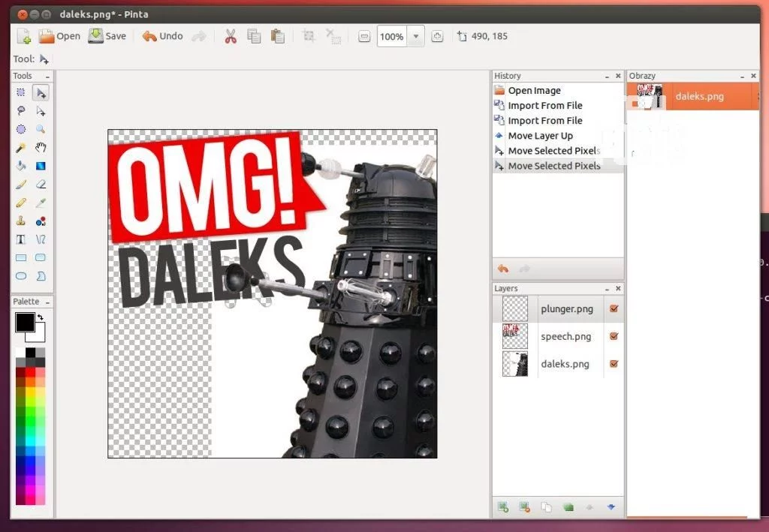Select the Move Selection tool
Image resolution: width=769 pixels, height=532 pixels.
[41, 111]
